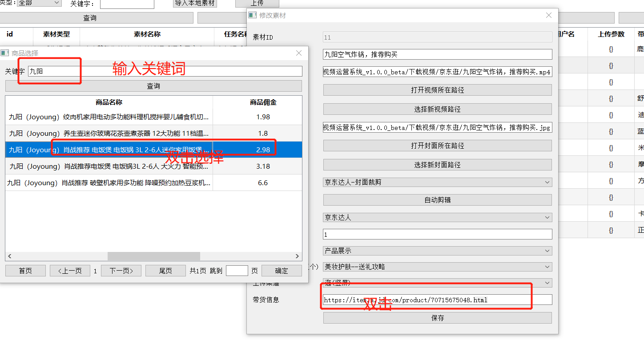
Task: Click the wide 查询 button in main window
Action: 97,18
